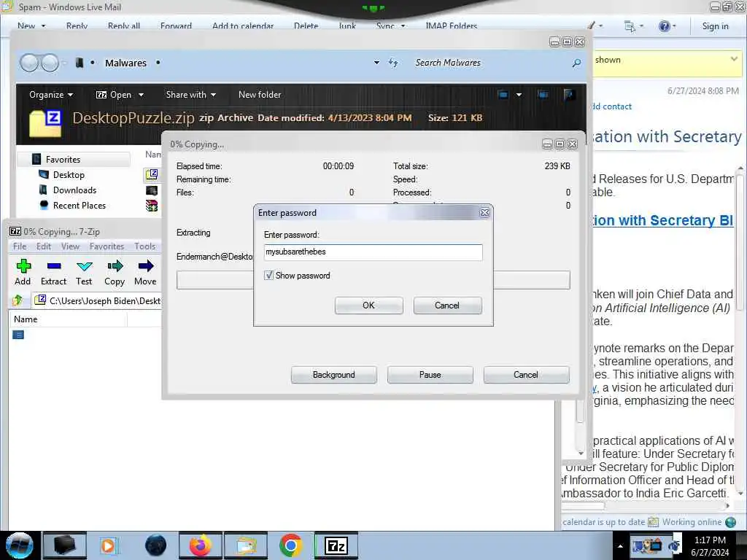Screen dimensions: 747x560
Task: Open the 7-Zip File menu
Action: click(x=20, y=246)
